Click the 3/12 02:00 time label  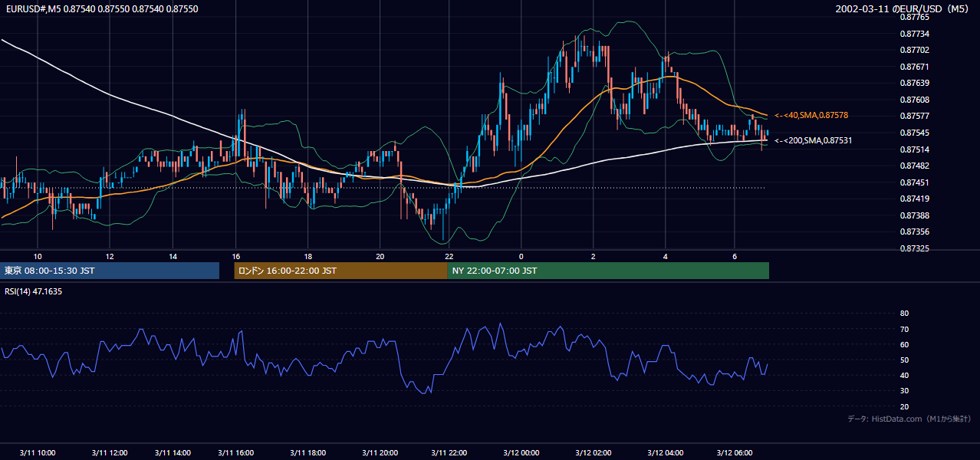(594, 452)
